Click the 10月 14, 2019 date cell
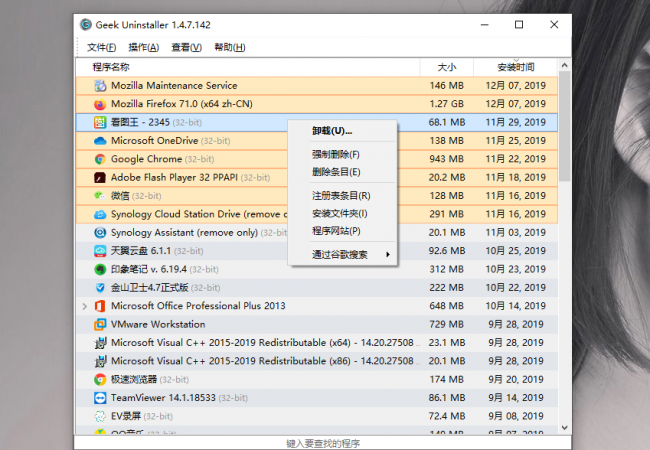 click(516, 306)
